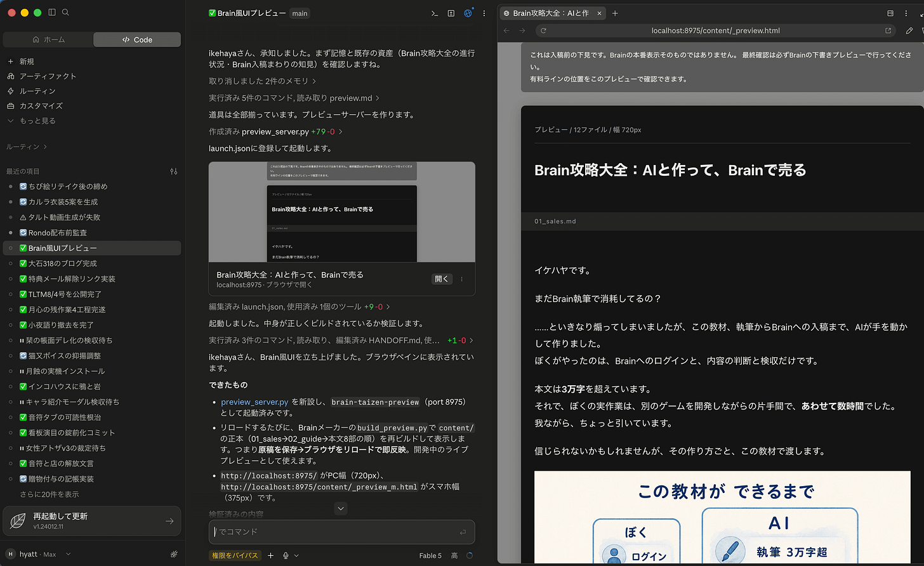The image size is (924, 566).
Task: Click the pencil edit icon in browser toolbar
Action: click(909, 30)
